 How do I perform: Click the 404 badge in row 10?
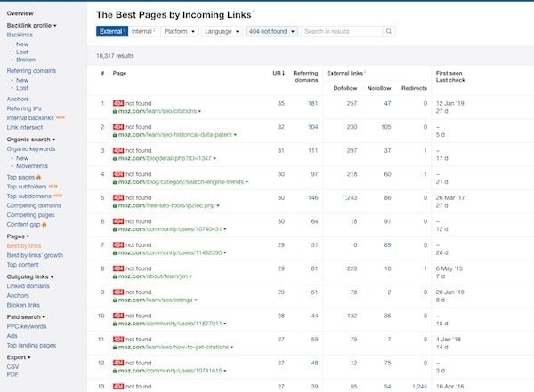pos(118,316)
